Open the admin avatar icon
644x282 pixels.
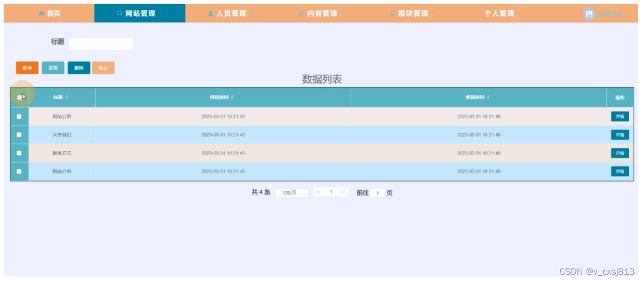(589, 14)
